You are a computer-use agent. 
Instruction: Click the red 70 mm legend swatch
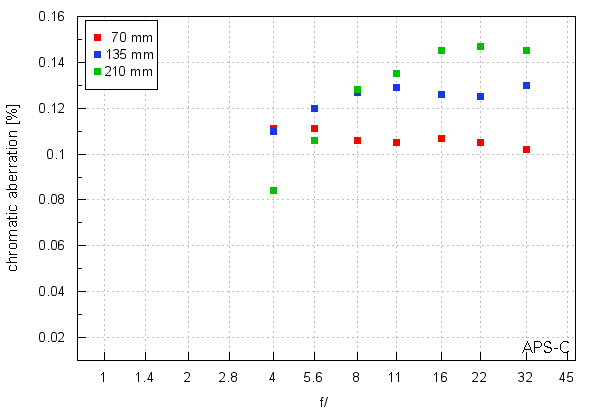97,37
